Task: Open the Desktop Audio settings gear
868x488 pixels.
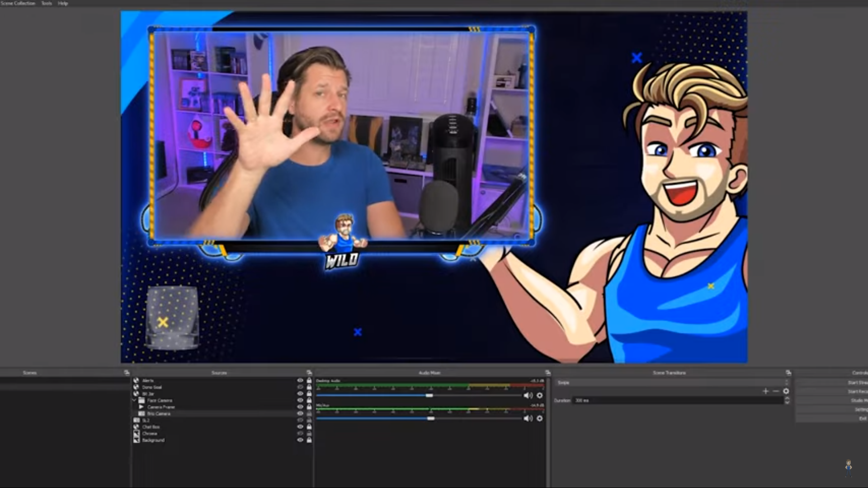Action: click(540, 395)
